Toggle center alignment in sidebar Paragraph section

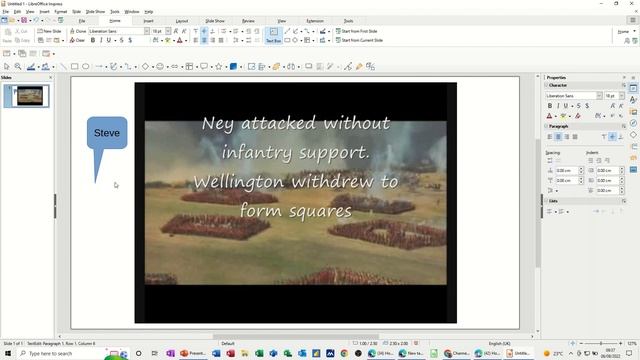click(x=558, y=137)
